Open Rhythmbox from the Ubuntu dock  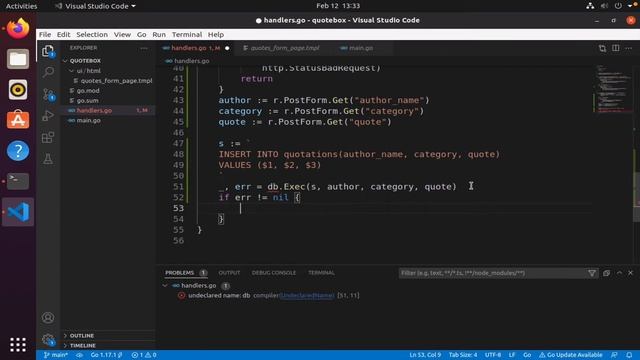18,90
